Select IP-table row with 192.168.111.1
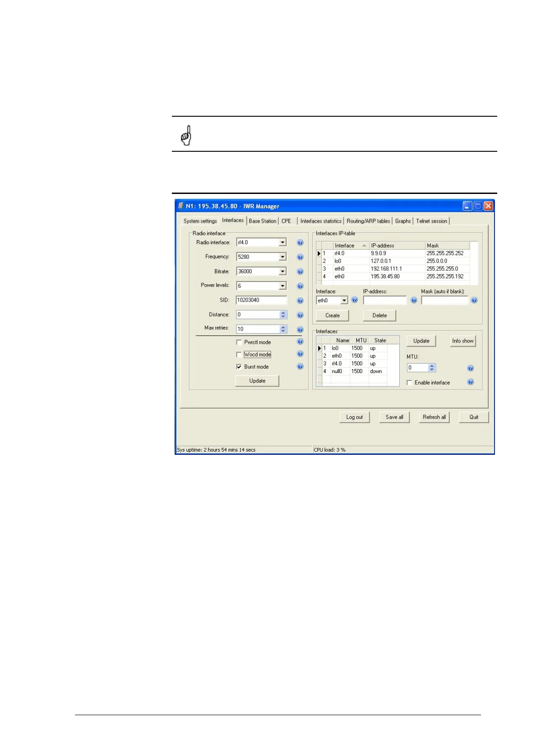Screen dimensions: 534x756 click(x=393, y=269)
